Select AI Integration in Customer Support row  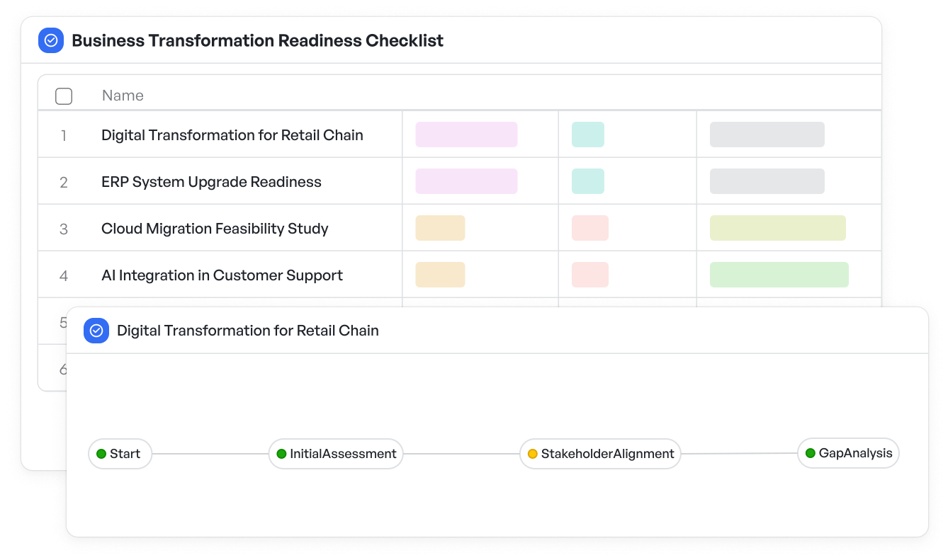tap(222, 275)
